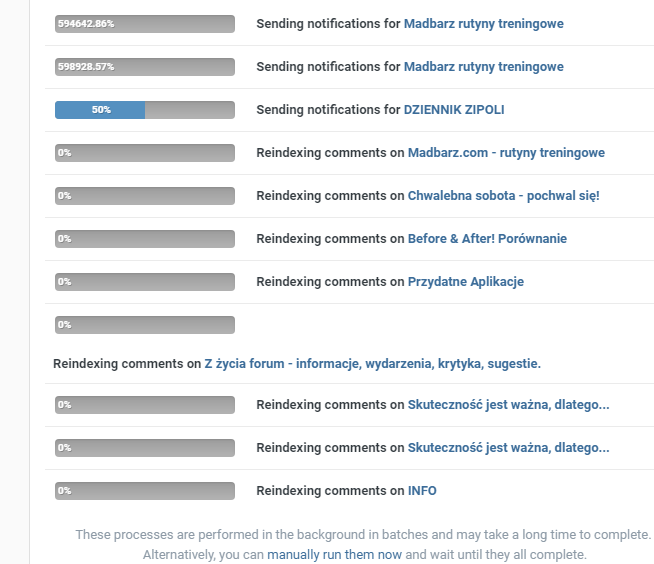The image size is (654, 564).
Task: Click progress bar beside INFO reindexing
Action: (x=145, y=491)
